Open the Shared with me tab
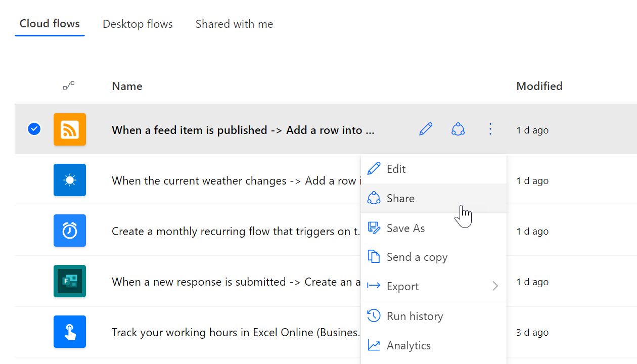The width and height of the screenshot is (637, 364). pos(234,24)
